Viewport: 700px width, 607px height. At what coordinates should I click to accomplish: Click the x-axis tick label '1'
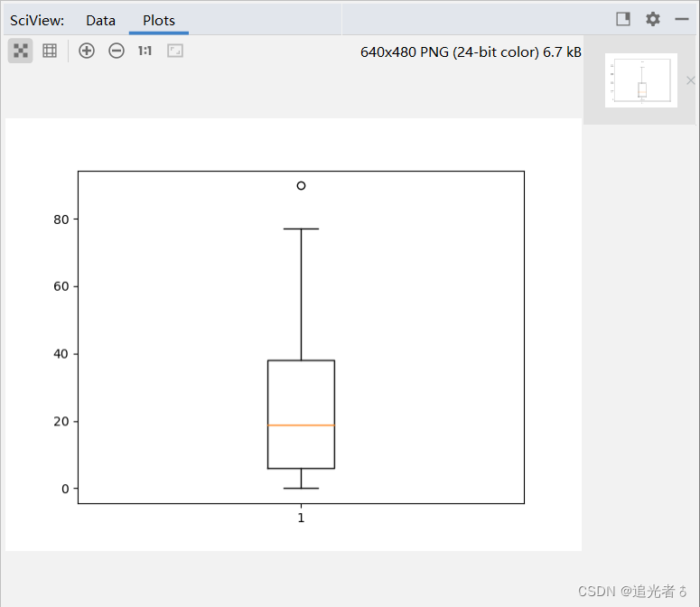(302, 518)
